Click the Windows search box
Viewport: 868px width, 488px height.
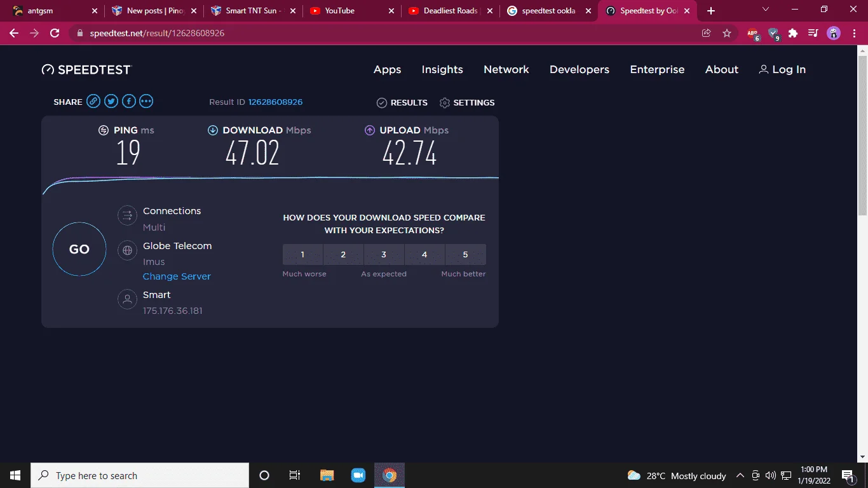[x=140, y=475]
